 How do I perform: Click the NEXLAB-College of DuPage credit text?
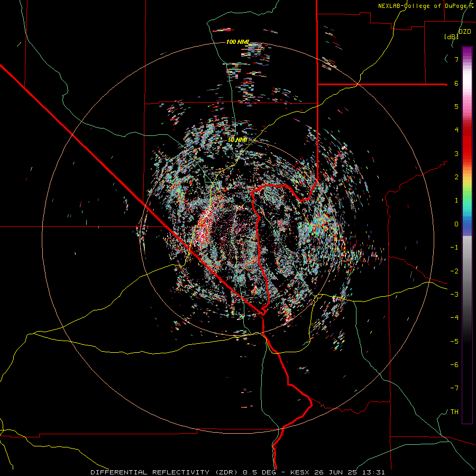[426, 6]
